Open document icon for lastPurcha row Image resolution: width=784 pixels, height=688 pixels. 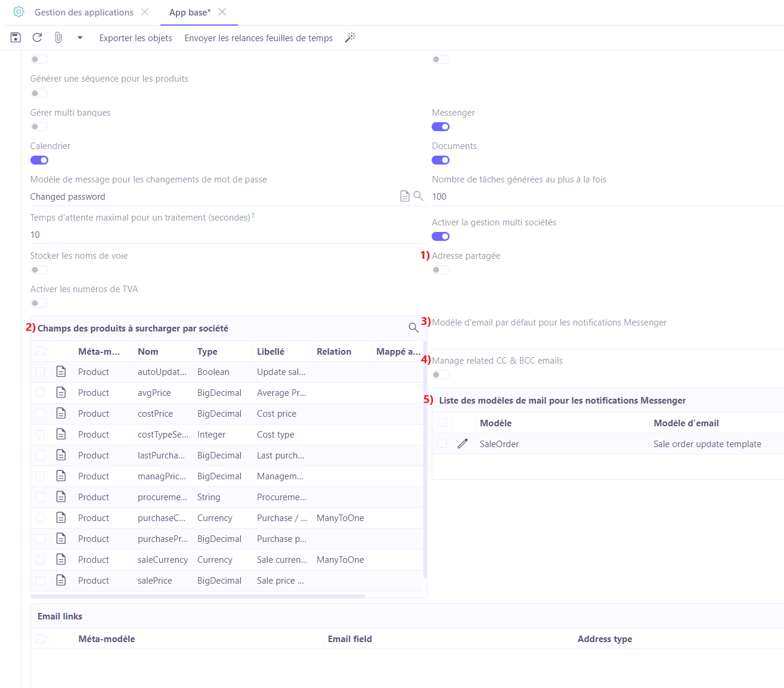[61, 455]
